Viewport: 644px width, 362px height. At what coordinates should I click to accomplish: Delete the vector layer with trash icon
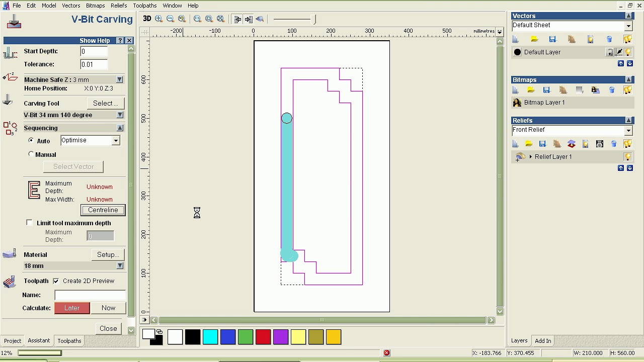609,39
